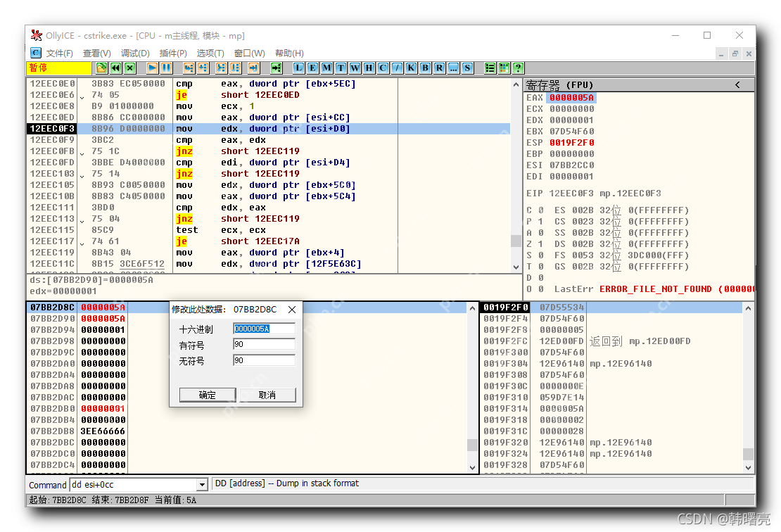Pause execution with the pause icon
This screenshot has width=781, height=532.
point(167,68)
